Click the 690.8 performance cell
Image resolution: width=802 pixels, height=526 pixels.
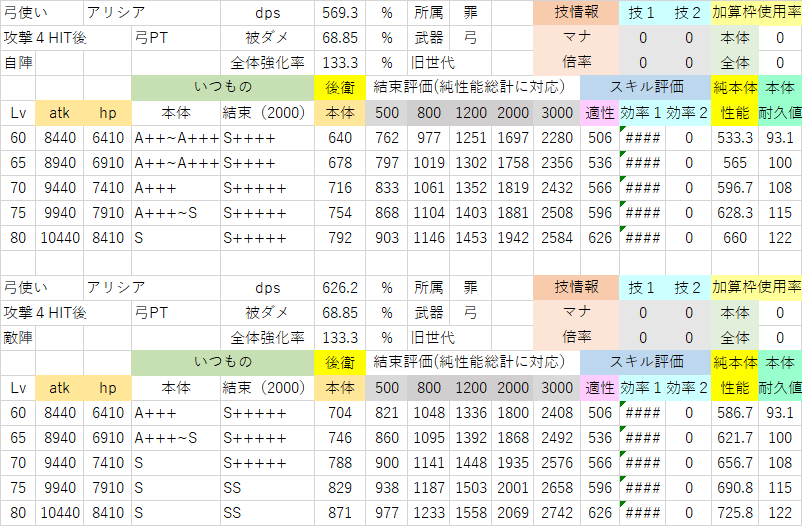coord(734,488)
